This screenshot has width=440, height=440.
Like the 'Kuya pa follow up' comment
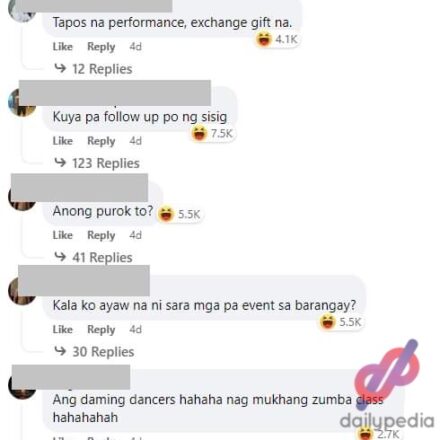coord(63,141)
